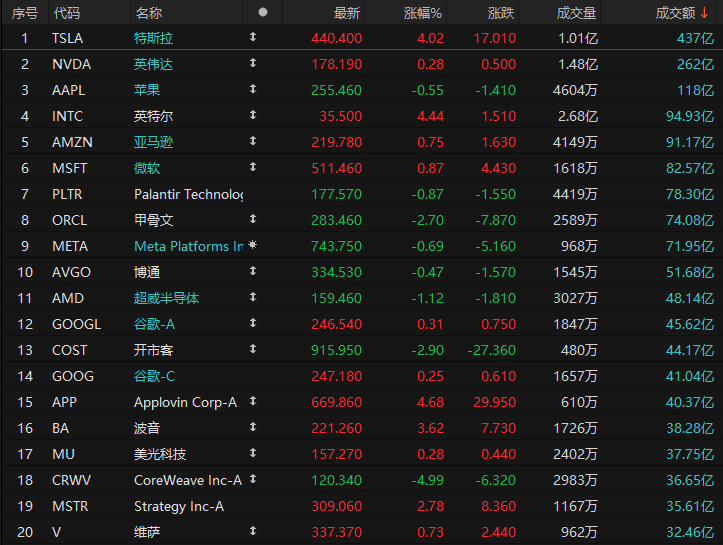Click the 成交额 column header text
The height and width of the screenshot is (545, 723).
click(x=676, y=13)
